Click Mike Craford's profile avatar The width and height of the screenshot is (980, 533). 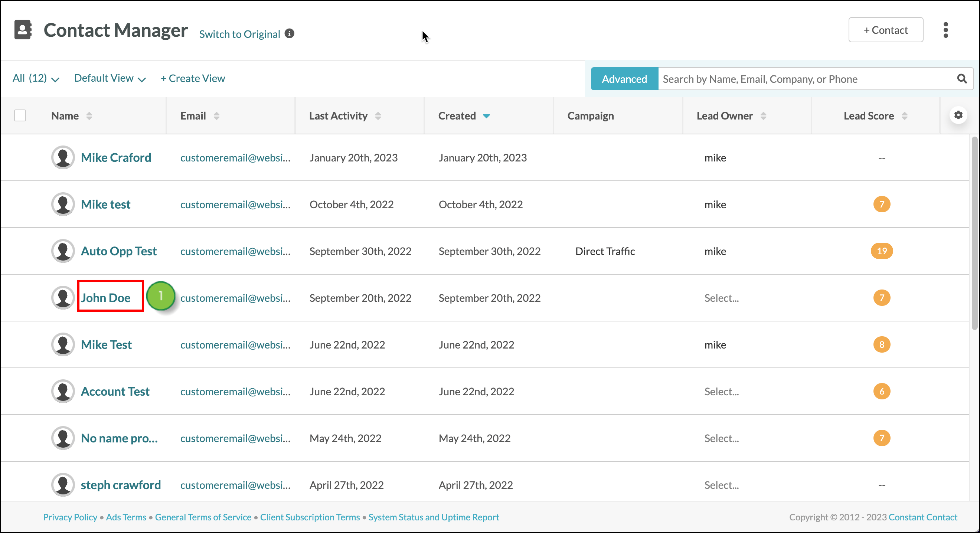(63, 157)
